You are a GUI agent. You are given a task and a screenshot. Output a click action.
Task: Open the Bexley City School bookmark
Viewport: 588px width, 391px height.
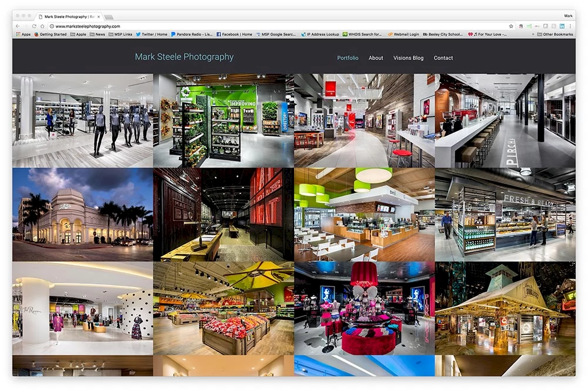443,34
